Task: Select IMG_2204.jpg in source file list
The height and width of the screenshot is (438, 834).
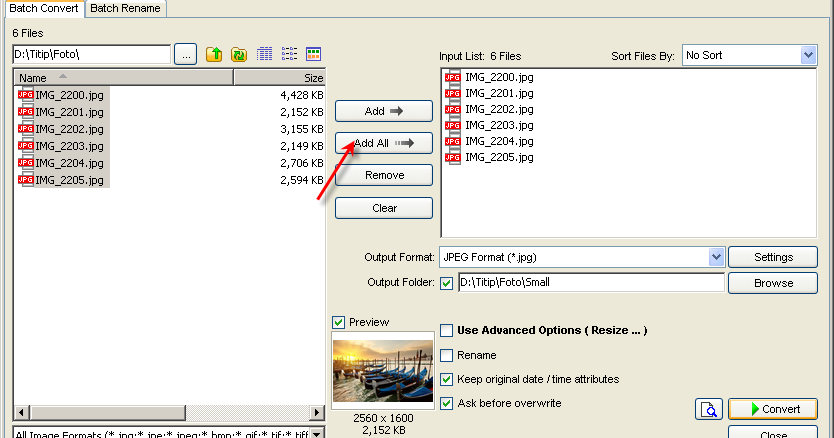Action: [69, 163]
